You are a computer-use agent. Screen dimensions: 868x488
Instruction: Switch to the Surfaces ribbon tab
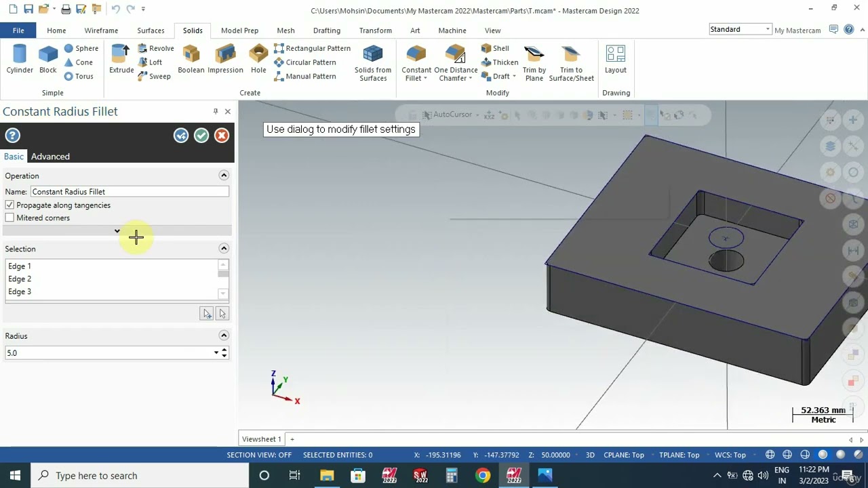click(151, 30)
